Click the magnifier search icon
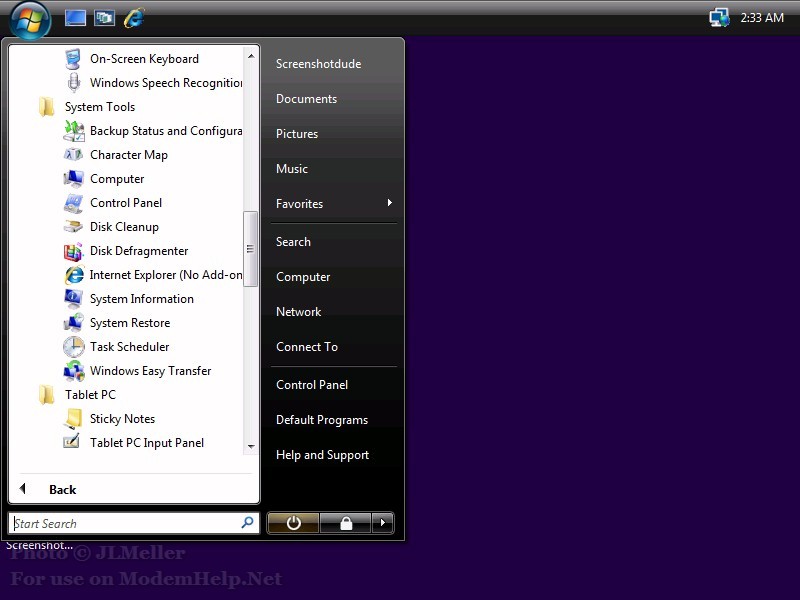The width and height of the screenshot is (800, 600). [x=247, y=522]
